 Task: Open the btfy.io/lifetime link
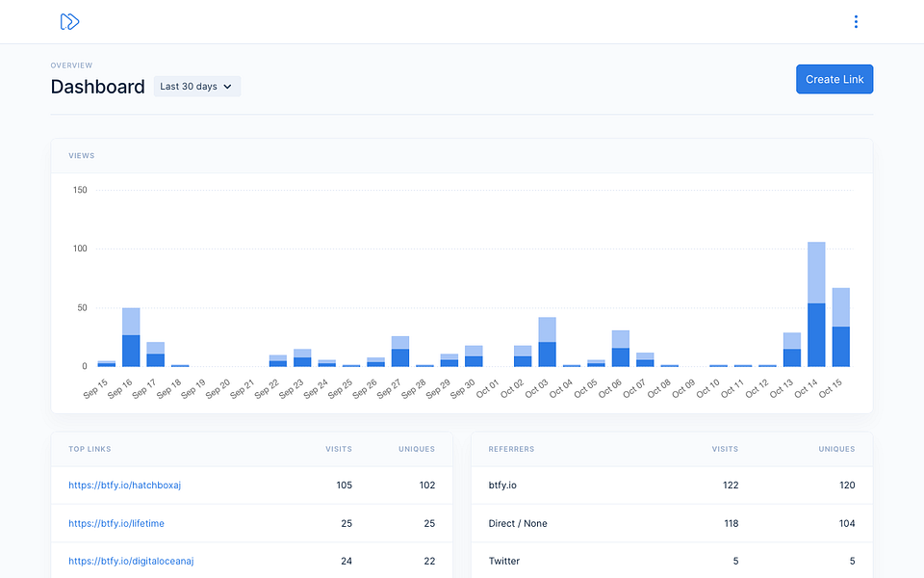coord(116,523)
